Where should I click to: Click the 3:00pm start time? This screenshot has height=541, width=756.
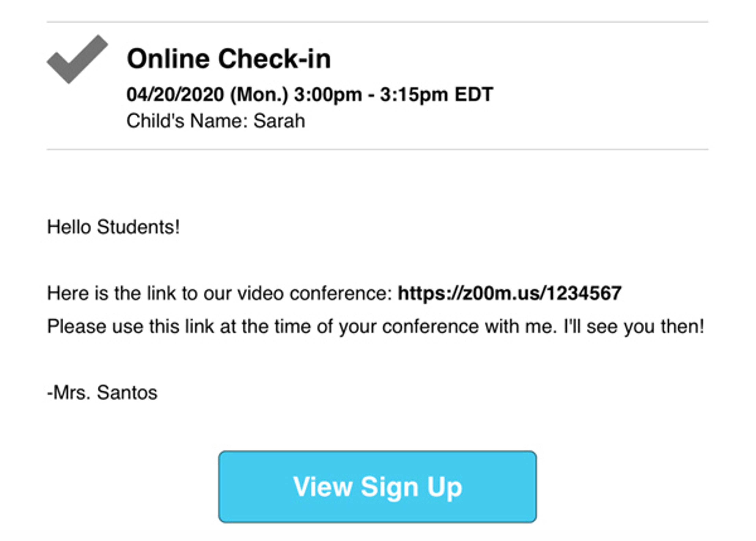click(x=328, y=95)
